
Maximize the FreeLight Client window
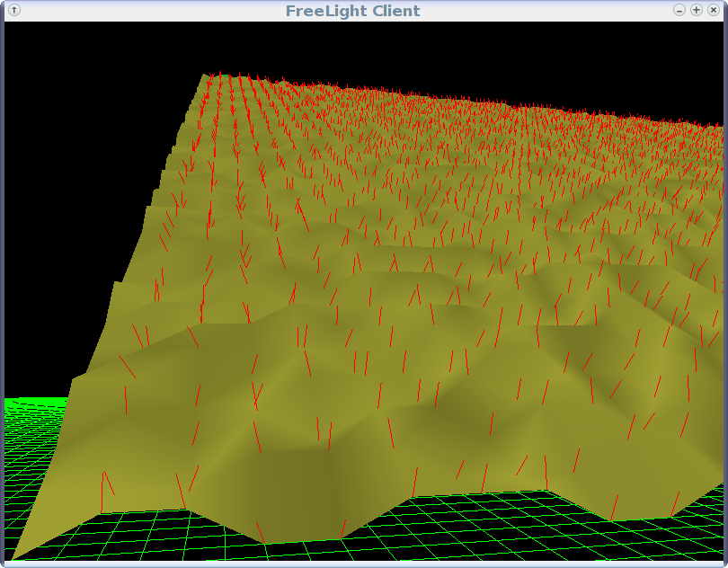(697, 10)
